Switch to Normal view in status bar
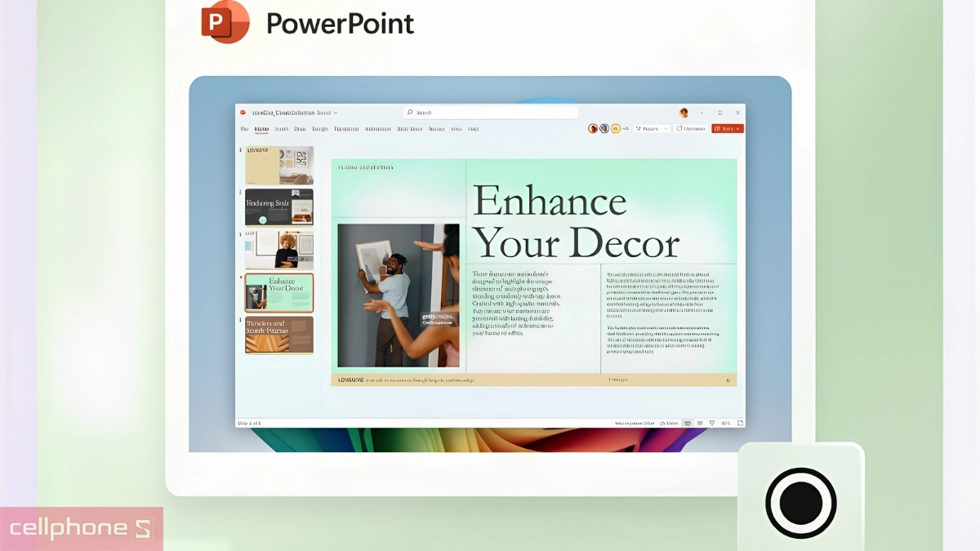 coord(688,423)
